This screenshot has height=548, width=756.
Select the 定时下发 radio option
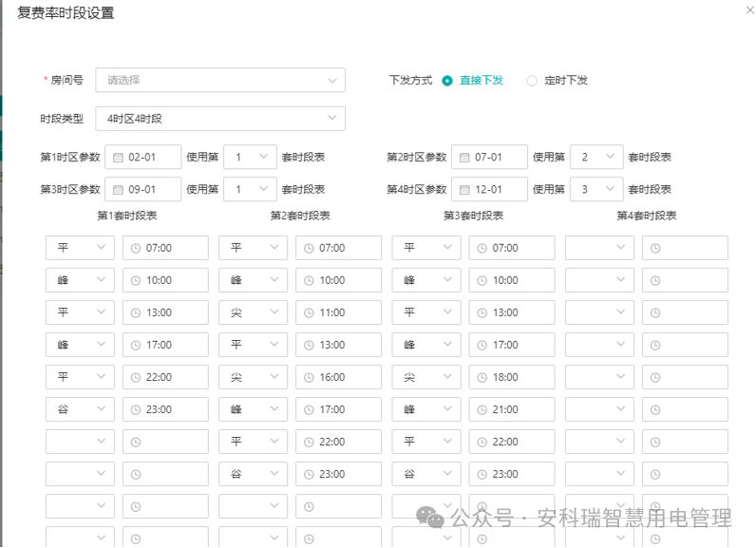point(557,81)
